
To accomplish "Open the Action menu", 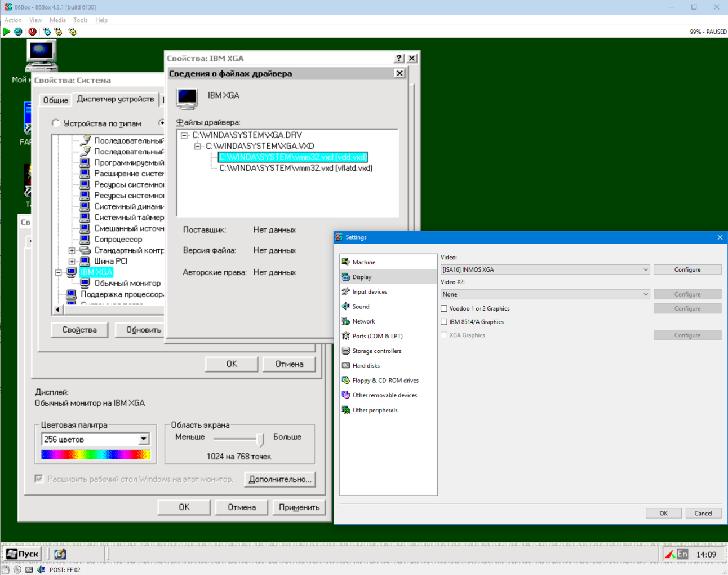I will (x=13, y=20).
